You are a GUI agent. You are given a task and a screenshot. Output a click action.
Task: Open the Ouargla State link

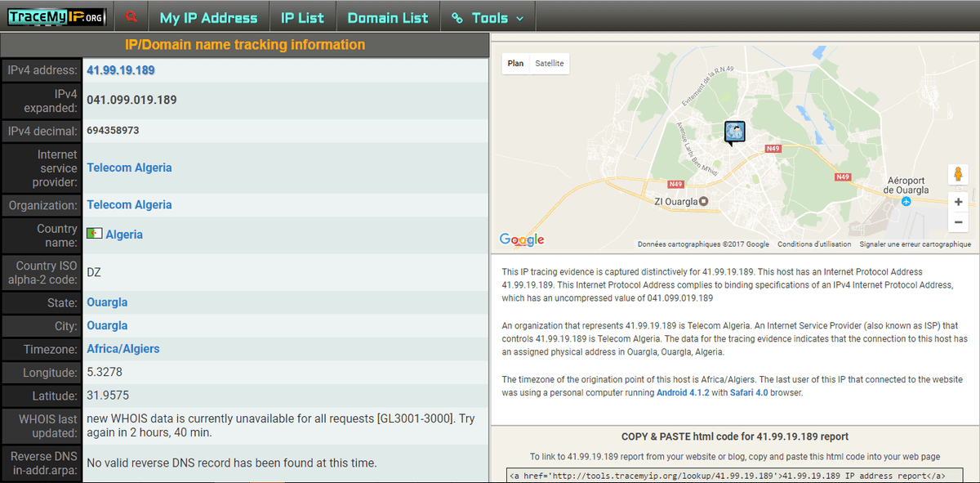pyautogui.click(x=107, y=302)
